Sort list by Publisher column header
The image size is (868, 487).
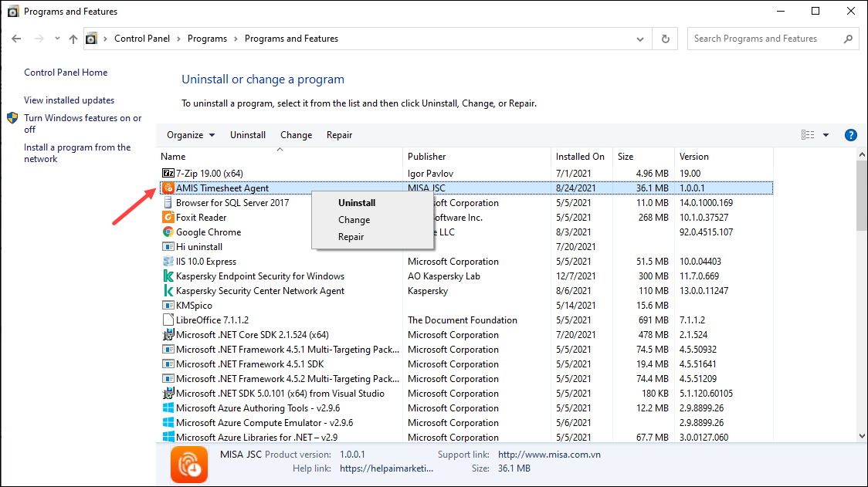click(477, 157)
